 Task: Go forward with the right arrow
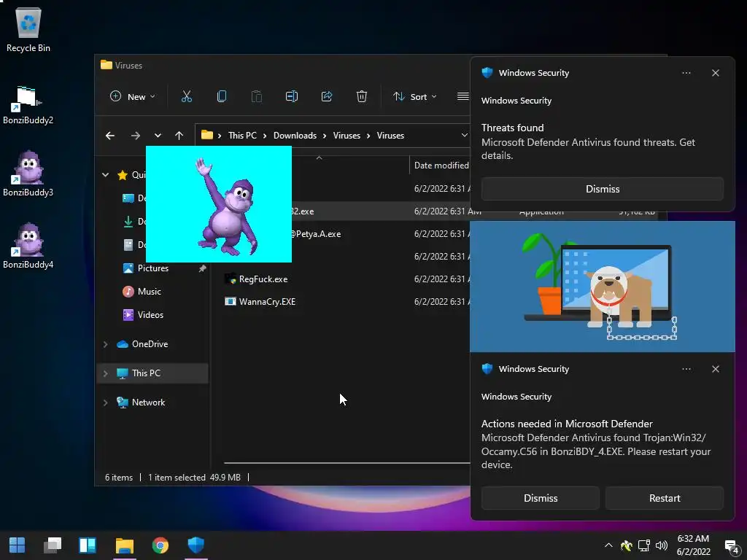click(x=135, y=136)
